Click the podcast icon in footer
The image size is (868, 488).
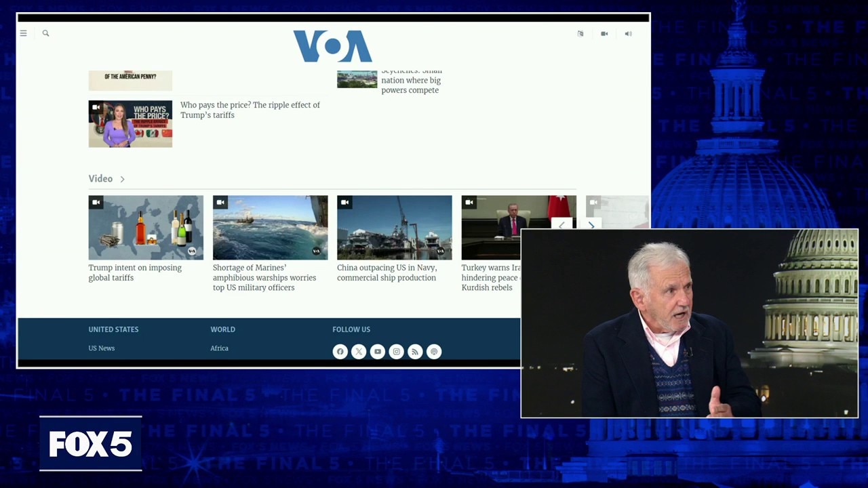click(434, 352)
